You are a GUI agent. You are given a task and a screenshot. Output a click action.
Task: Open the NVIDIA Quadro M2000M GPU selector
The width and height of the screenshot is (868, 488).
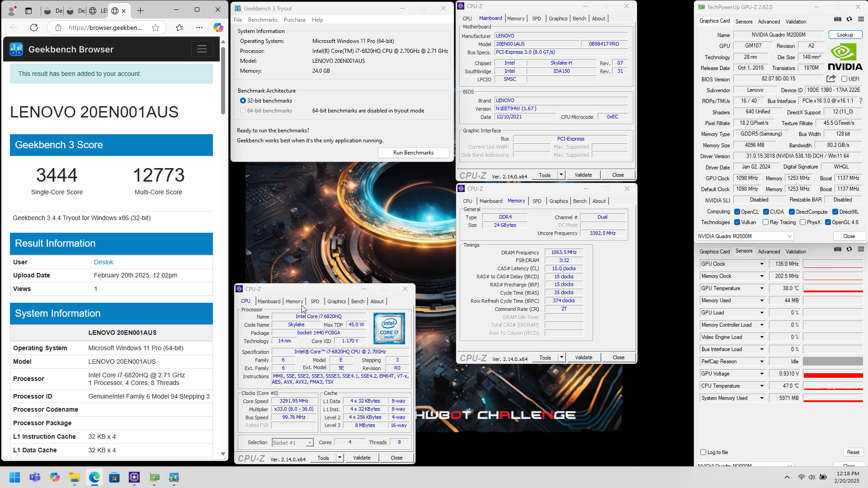[x=745, y=236]
